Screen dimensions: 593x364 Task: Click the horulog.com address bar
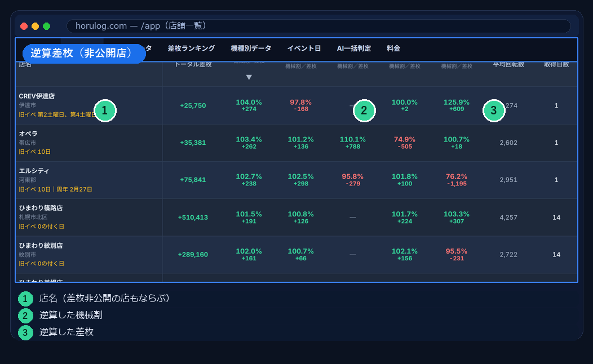pyautogui.click(x=318, y=26)
